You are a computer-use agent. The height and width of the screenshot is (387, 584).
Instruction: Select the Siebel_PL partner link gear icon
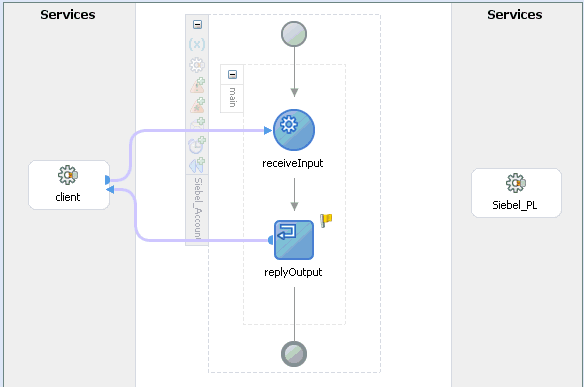point(516,183)
